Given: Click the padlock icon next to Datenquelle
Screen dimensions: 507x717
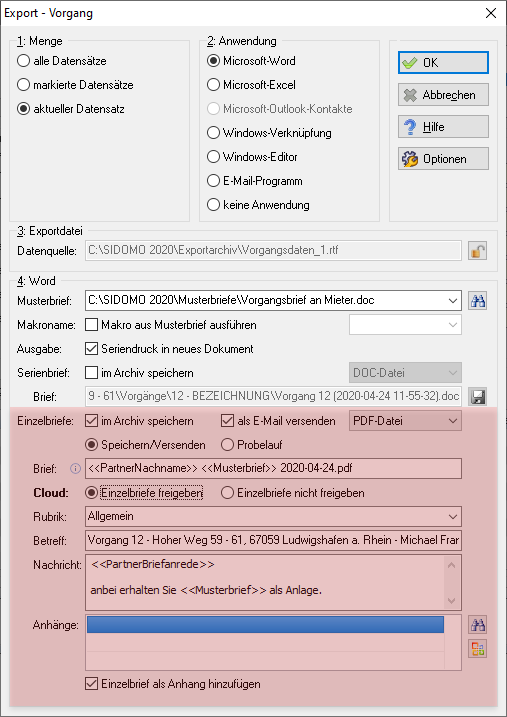Looking at the screenshot, I should click(x=477, y=251).
